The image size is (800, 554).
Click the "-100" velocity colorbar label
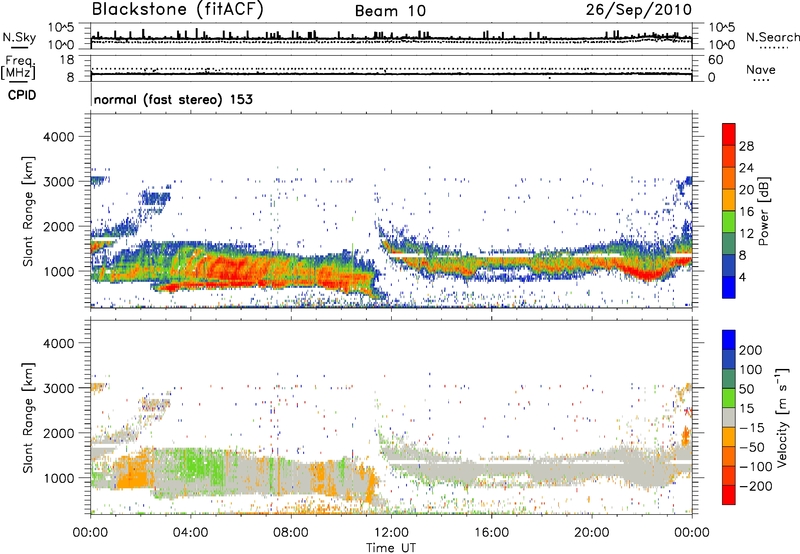756,467
